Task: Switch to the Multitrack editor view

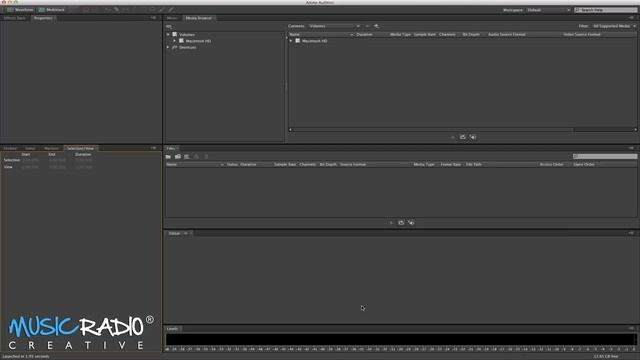Action: (51, 9)
